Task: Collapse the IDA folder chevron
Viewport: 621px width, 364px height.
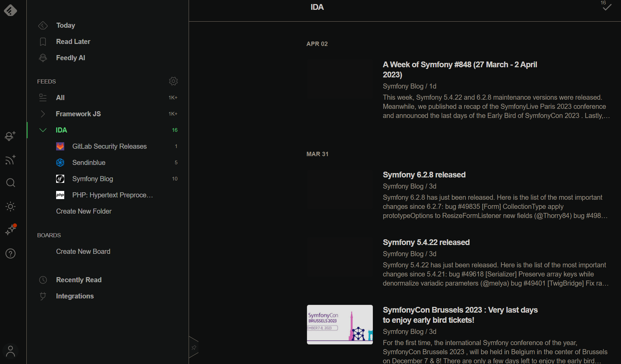Action: 43,130
